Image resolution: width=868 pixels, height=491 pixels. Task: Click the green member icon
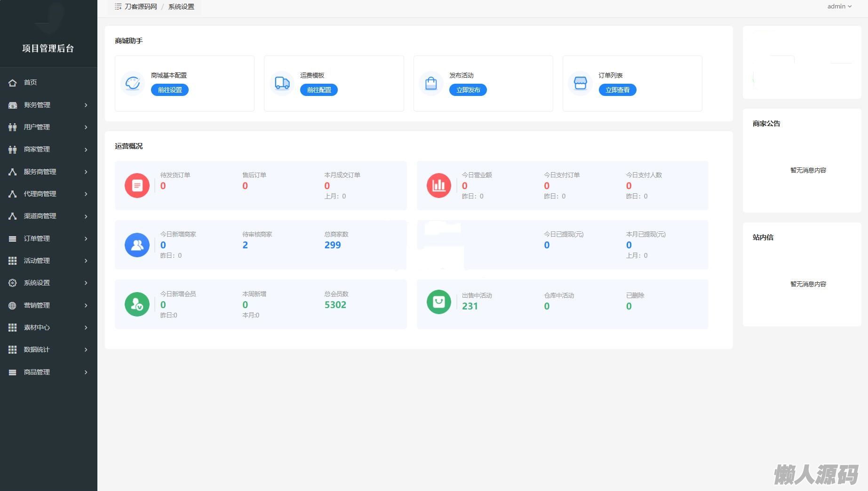(137, 304)
